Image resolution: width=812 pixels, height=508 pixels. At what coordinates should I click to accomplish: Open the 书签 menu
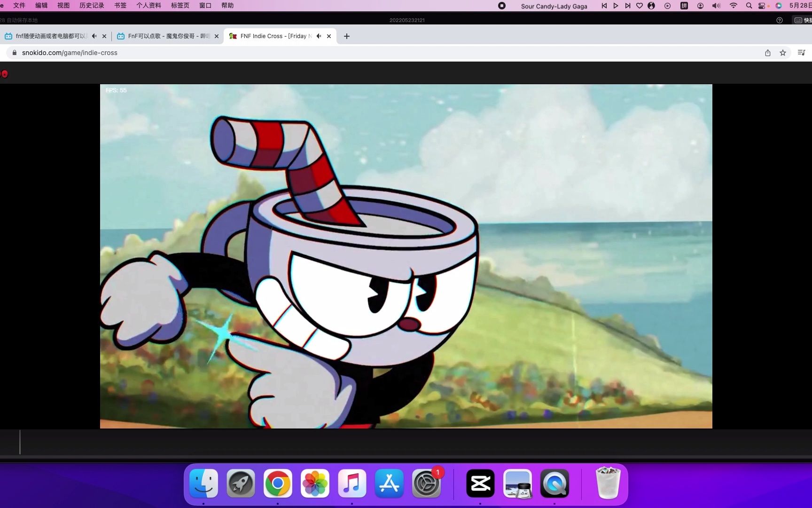tap(120, 6)
